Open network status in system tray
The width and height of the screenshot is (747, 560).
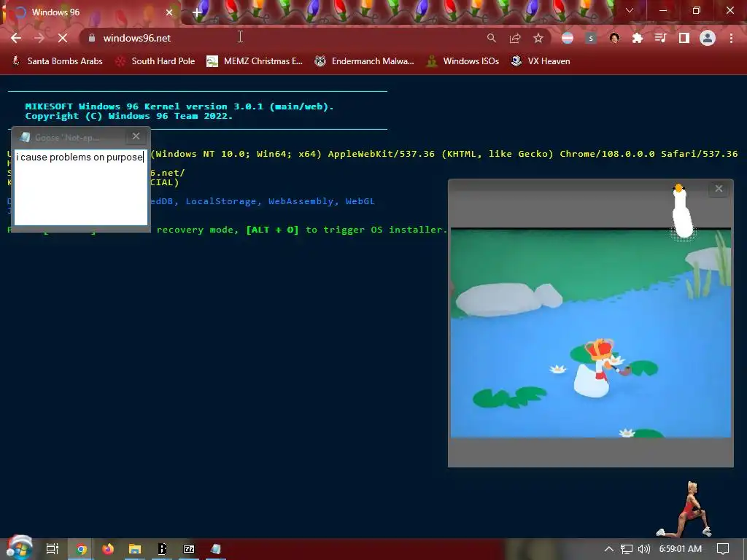(627, 549)
